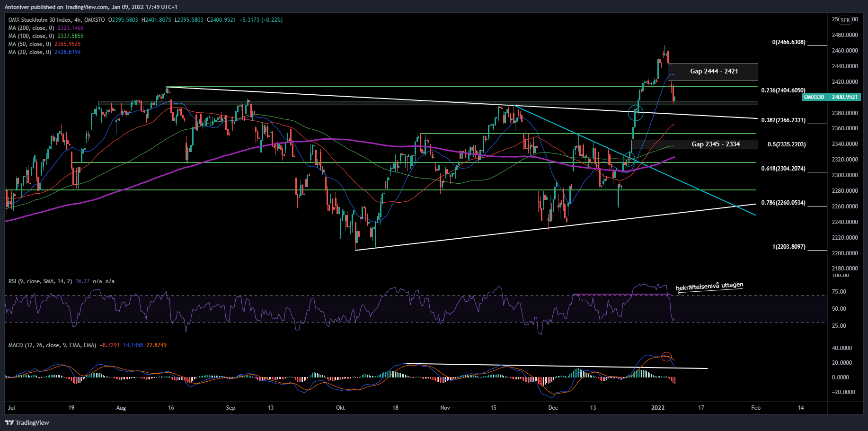868x431 pixels.
Task: Click the MA 200 purple value 2323.1466
Action: point(71,28)
